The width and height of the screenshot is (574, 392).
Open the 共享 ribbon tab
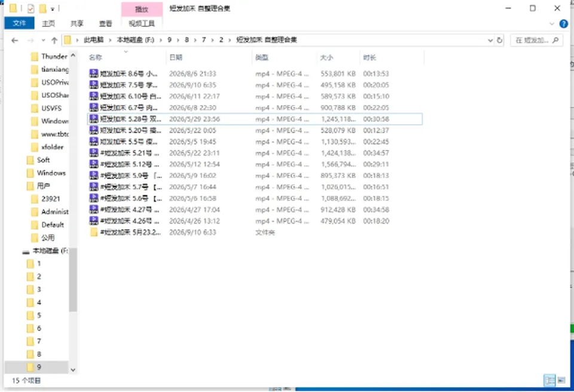77,23
